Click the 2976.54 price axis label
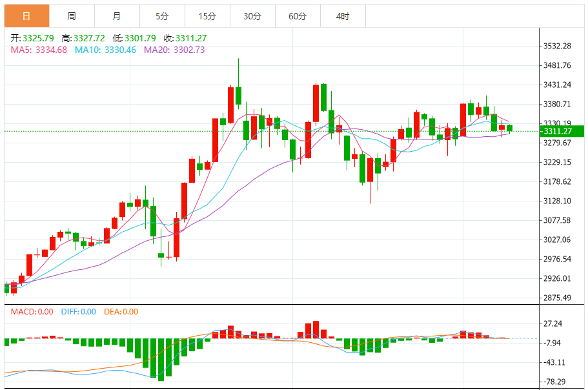 click(x=557, y=259)
